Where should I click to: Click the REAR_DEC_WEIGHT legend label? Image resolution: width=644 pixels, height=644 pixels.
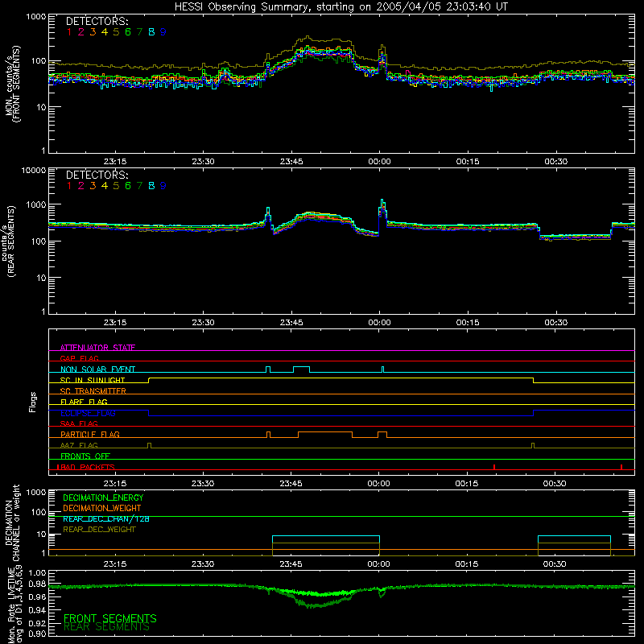coord(99,530)
